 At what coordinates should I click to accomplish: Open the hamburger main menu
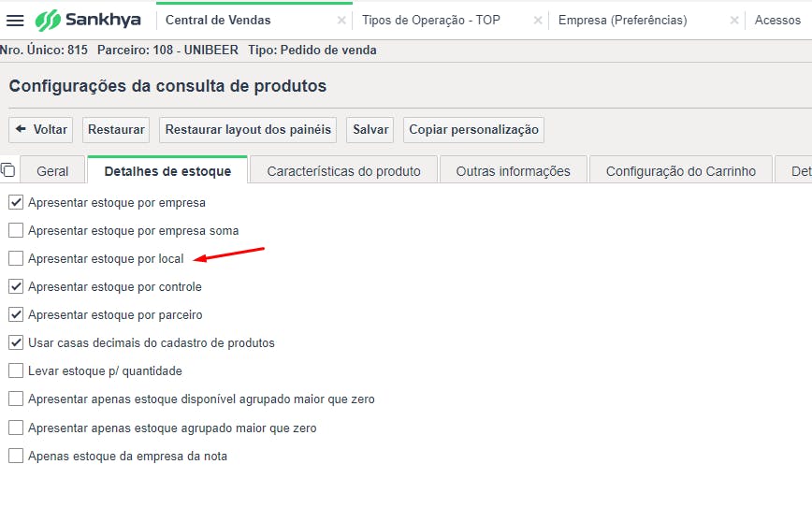pyautogui.click(x=15, y=21)
